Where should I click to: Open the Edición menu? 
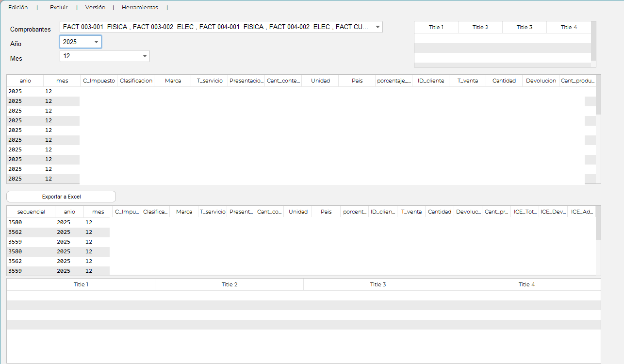pyautogui.click(x=18, y=8)
